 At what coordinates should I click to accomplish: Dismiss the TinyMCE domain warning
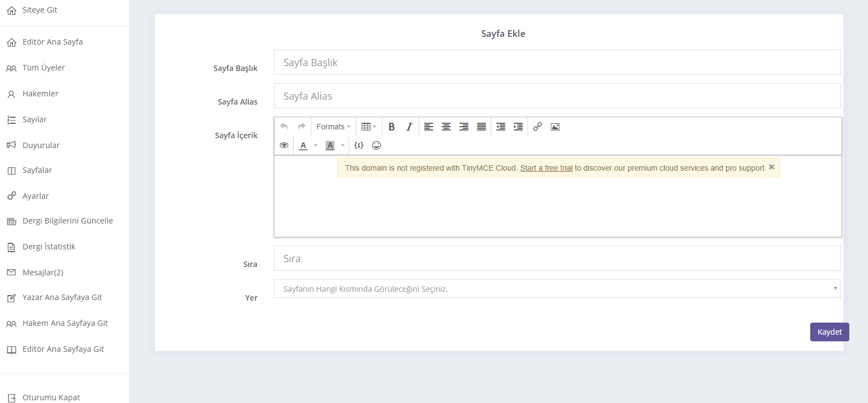[772, 167]
